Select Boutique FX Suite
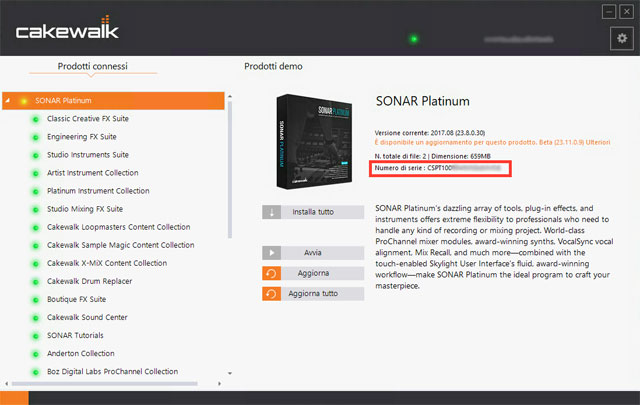This screenshot has width=640, height=405. click(x=76, y=299)
